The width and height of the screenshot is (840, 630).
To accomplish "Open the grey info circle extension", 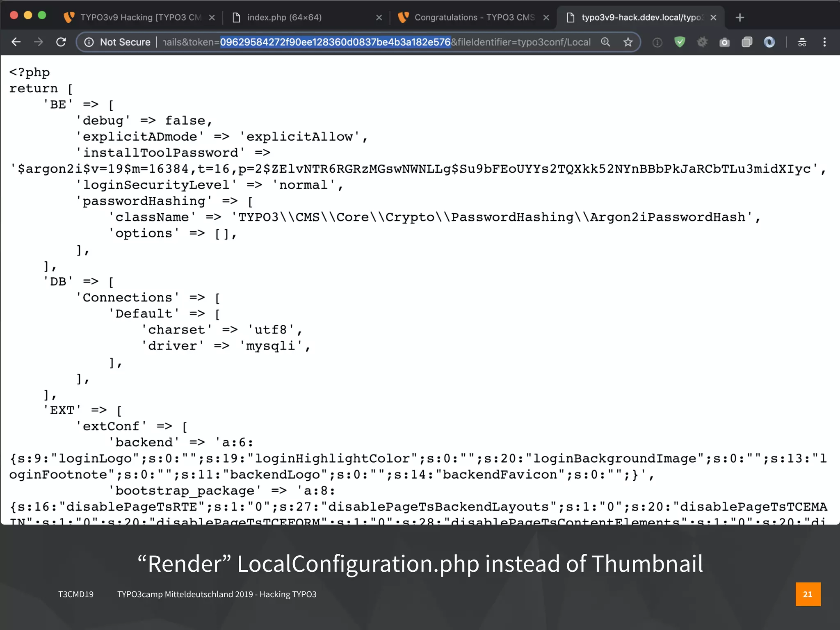I will 657,42.
